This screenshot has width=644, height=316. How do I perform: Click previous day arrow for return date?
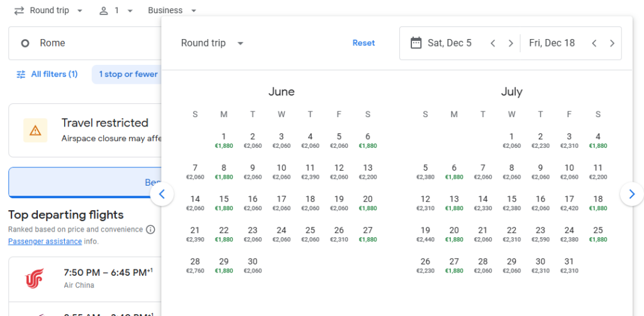594,43
